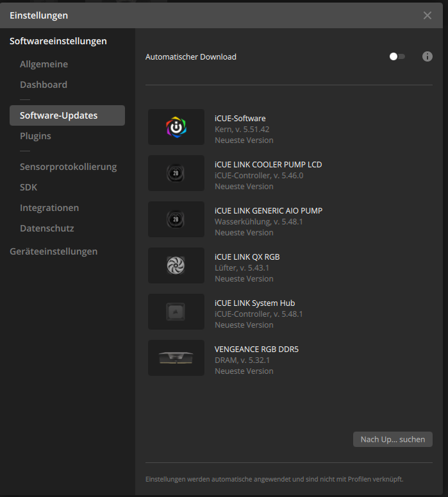Open the SDK settings section
The width and height of the screenshot is (448, 497).
pyautogui.click(x=28, y=187)
